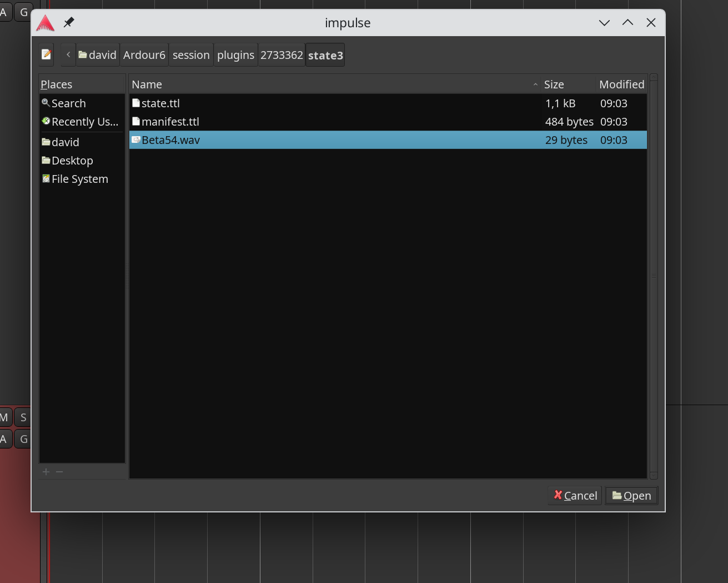Click the file list vertical scrollbar
728x583 pixels.
coord(654,276)
